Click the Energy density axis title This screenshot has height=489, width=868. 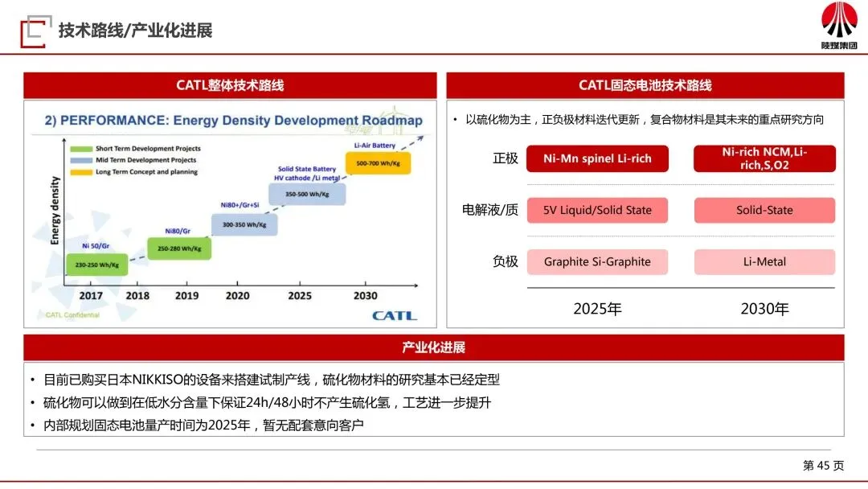(x=55, y=211)
